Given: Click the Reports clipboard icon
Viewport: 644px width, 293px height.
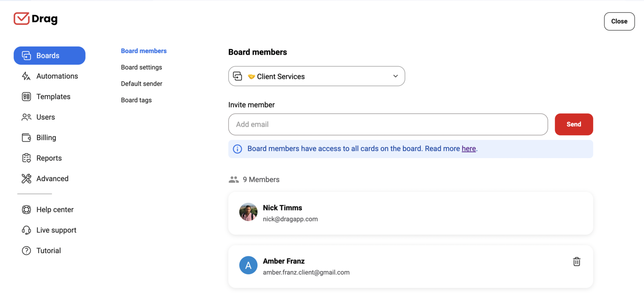Looking at the screenshot, I should click(x=27, y=158).
